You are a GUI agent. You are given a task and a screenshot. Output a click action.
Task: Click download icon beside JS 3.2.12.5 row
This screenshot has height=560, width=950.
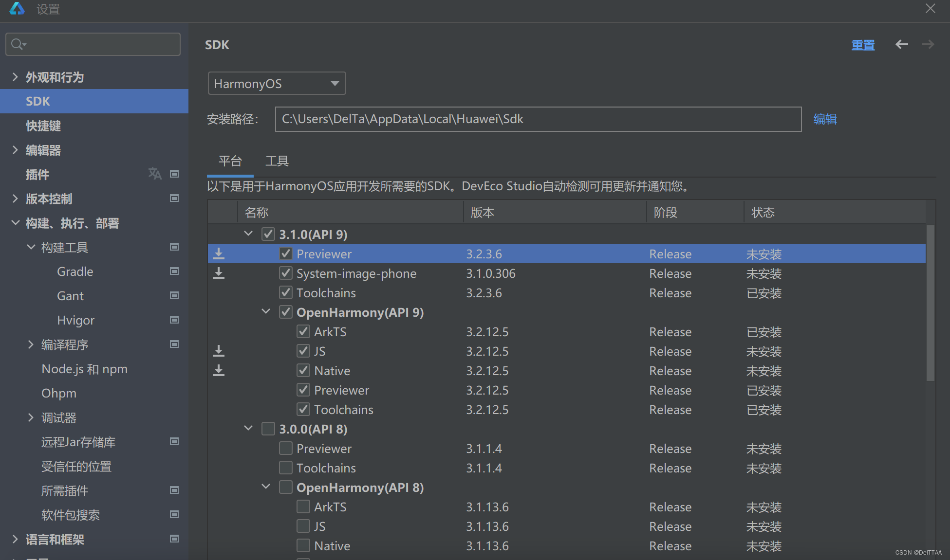tap(219, 351)
